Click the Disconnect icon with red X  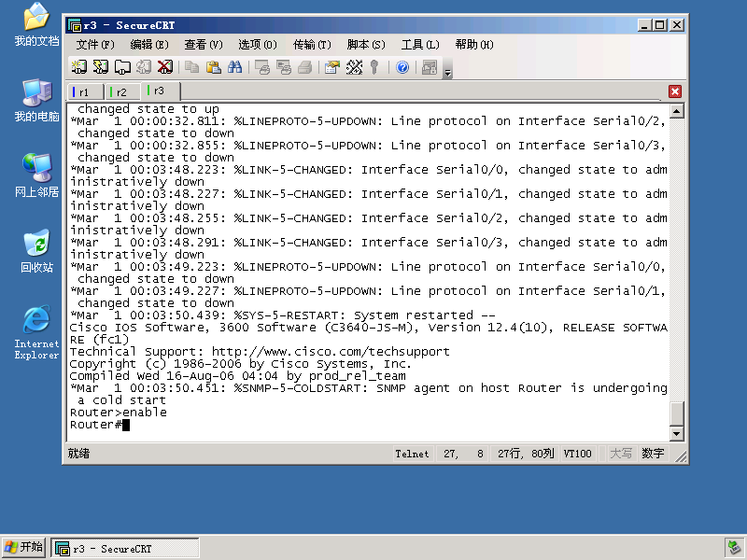click(165, 67)
